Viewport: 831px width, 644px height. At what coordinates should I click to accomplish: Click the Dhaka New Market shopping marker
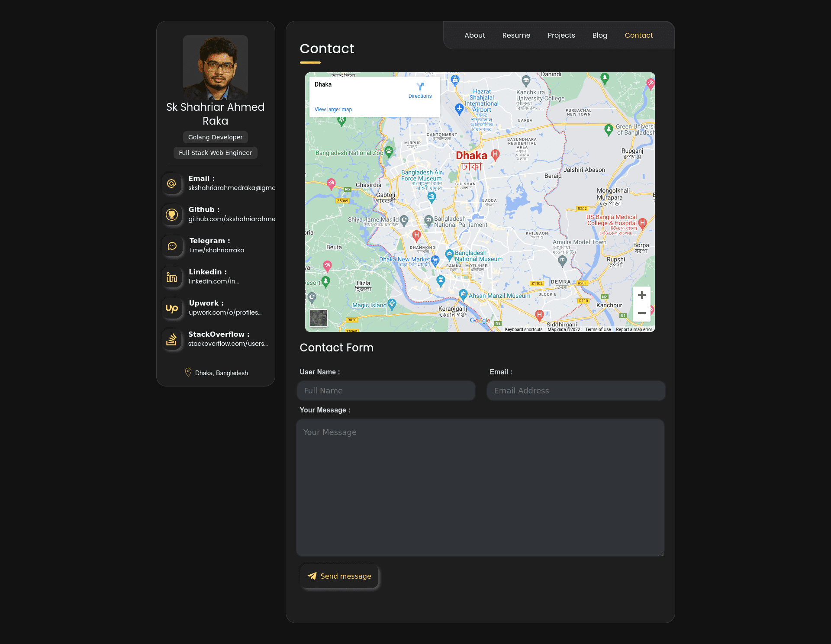435,260
